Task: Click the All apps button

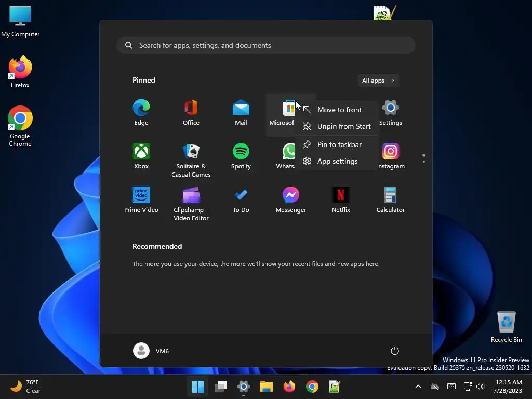Action: (378, 81)
